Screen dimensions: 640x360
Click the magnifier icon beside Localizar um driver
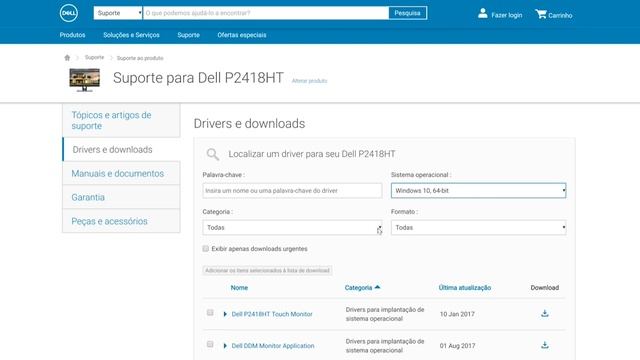(x=213, y=154)
